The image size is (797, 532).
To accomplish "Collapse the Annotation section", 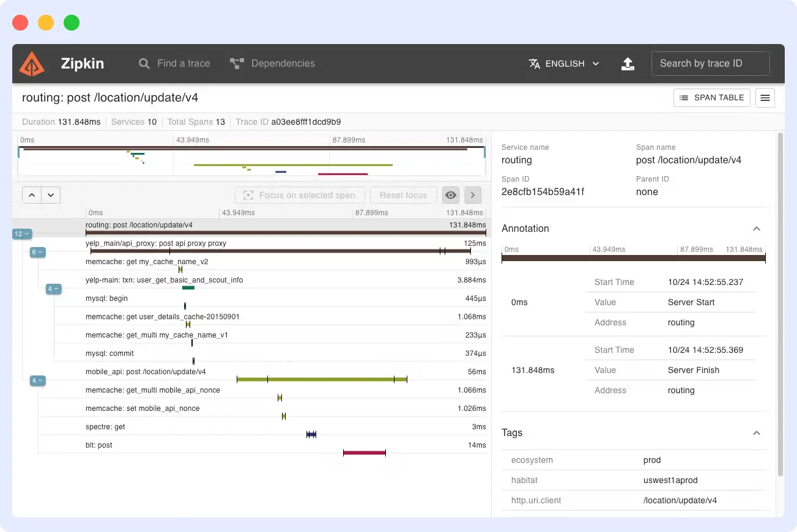I will coord(757,228).
